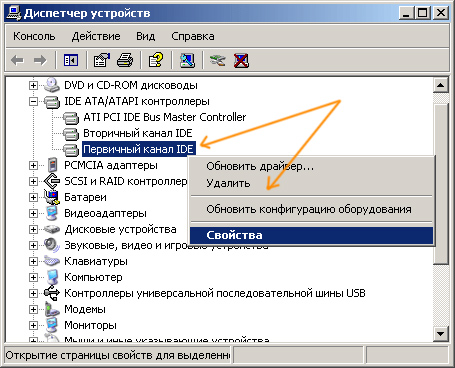The height and width of the screenshot is (368, 455).
Task: Expand the Видеоадаптеры node
Action: click(33, 213)
